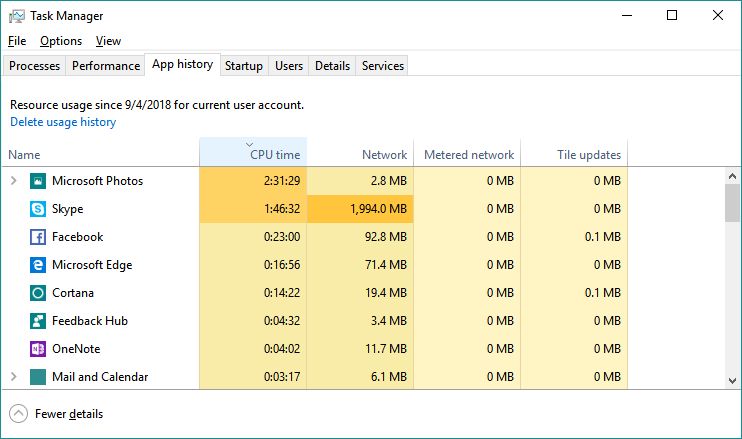Select the Microsoft Photos app icon
The width and height of the screenshot is (742, 439).
[x=38, y=181]
